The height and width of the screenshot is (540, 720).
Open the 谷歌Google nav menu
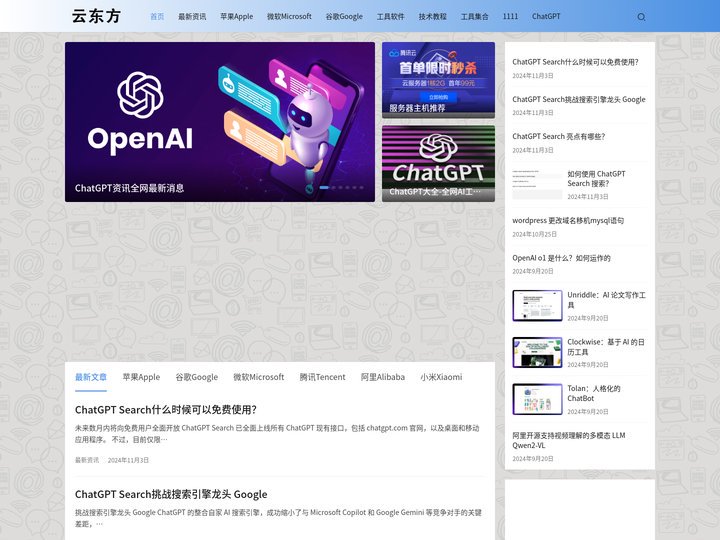pos(344,17)
